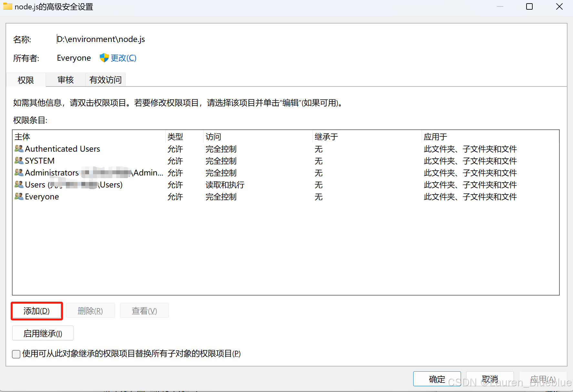Select the Administrators permission entry
The width and height of the screenshot is (573, 392).
[286, 173]
